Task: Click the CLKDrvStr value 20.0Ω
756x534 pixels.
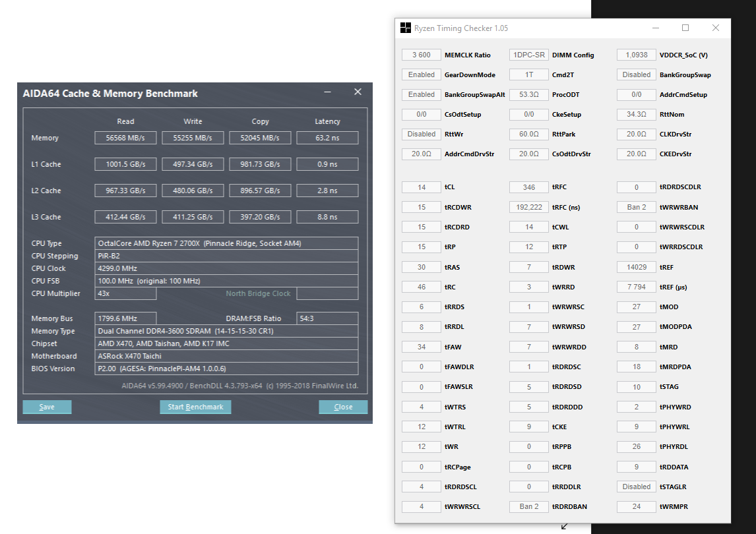Action: pos(637,134)
